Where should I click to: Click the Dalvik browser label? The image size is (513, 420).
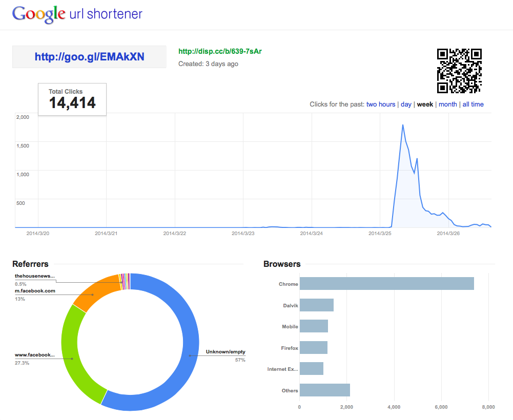click(291, 305)
